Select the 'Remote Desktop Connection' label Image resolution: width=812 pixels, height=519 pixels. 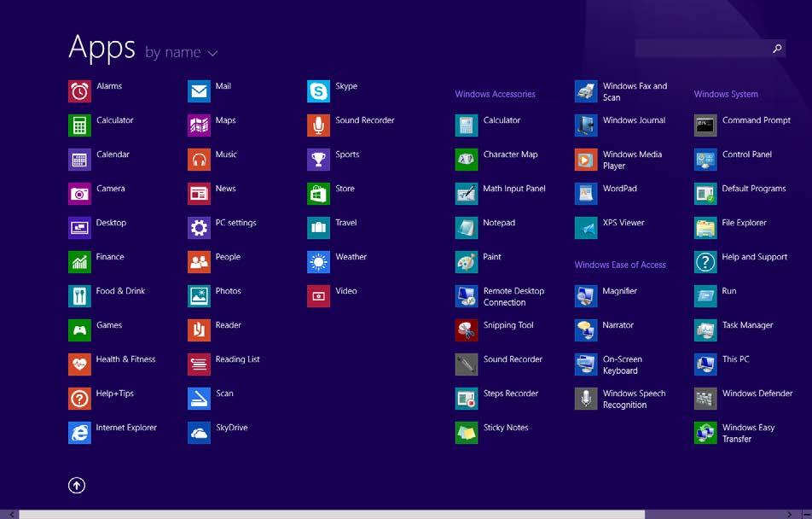coord(513,296)
